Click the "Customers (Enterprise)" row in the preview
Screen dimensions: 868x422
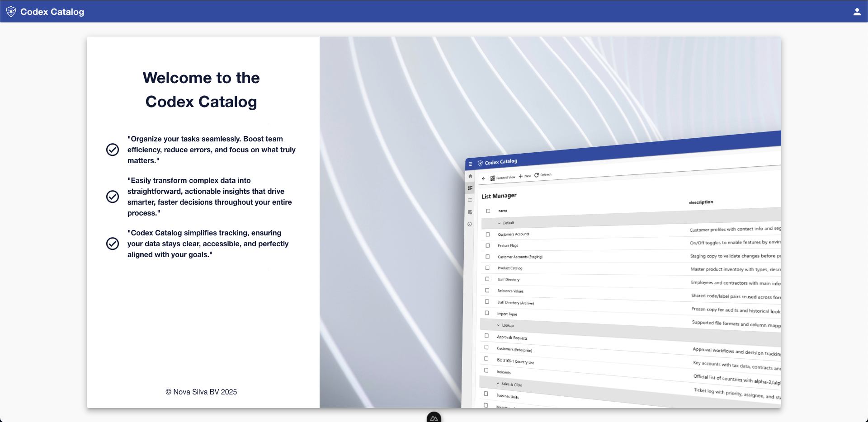pyautogui.click(x=514, y=349)
